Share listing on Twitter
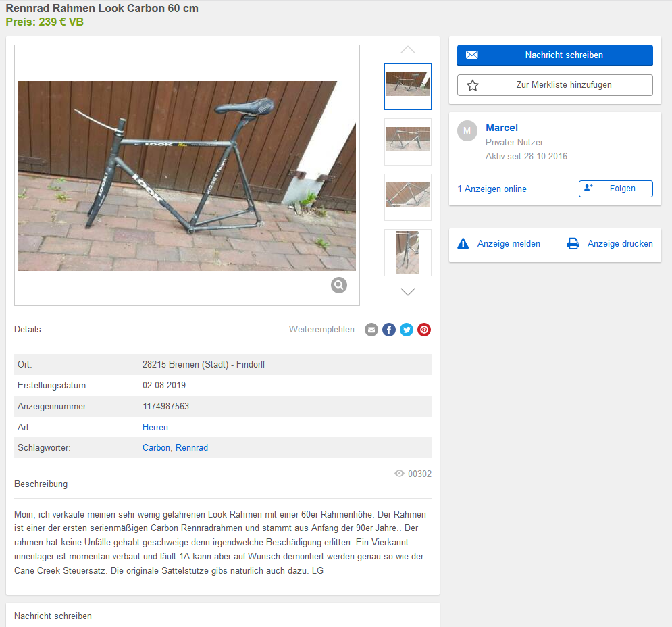Image resolution: width=672 pixels, height=627 pixels. (407, 330)
